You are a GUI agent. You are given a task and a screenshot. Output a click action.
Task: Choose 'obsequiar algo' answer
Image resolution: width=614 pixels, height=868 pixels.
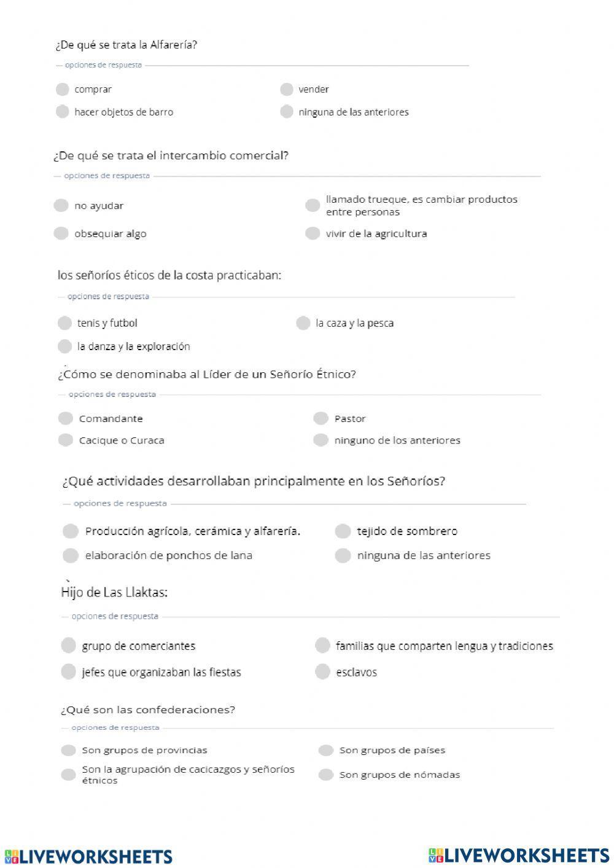pos(61,233)
